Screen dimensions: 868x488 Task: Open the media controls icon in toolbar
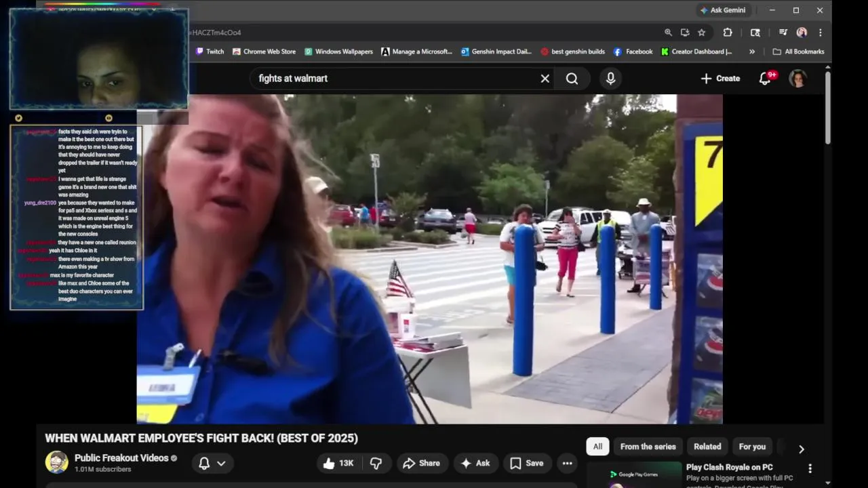point(783,33)
